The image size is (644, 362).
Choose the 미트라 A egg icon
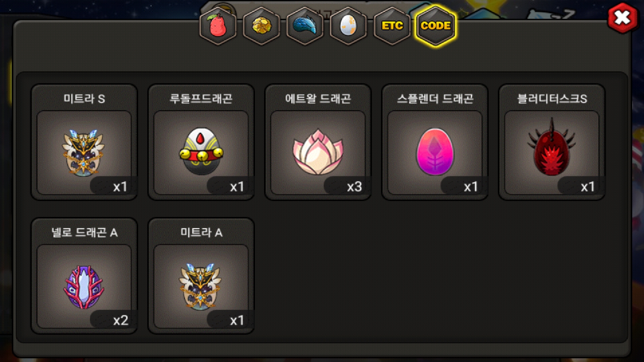click(200, 287)
